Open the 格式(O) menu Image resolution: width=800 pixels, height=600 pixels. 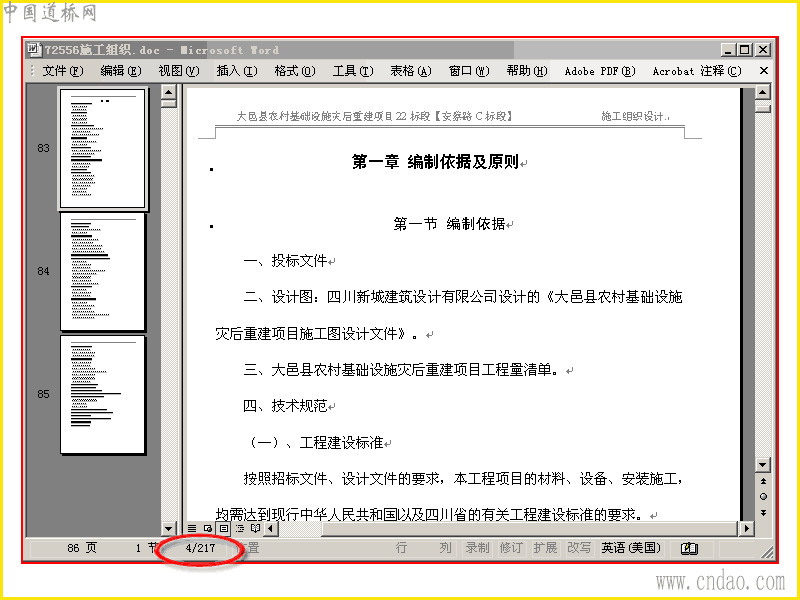[295, 71]
